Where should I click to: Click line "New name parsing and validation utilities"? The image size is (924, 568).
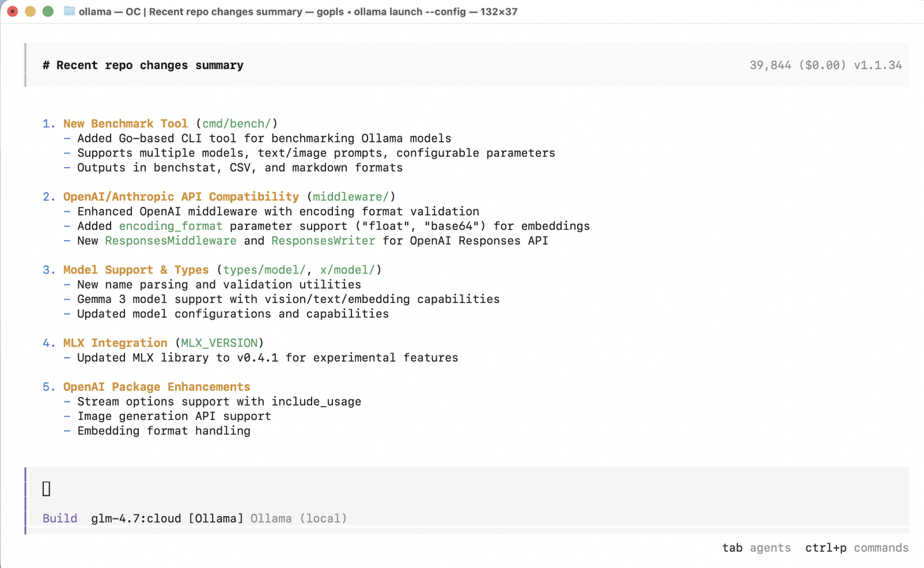coord(219,285)
